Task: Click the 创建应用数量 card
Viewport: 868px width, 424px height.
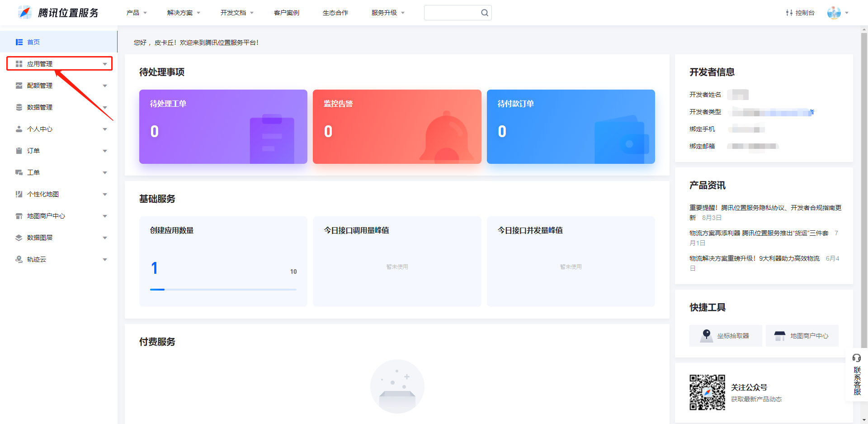Action: [x=223, y=262]
